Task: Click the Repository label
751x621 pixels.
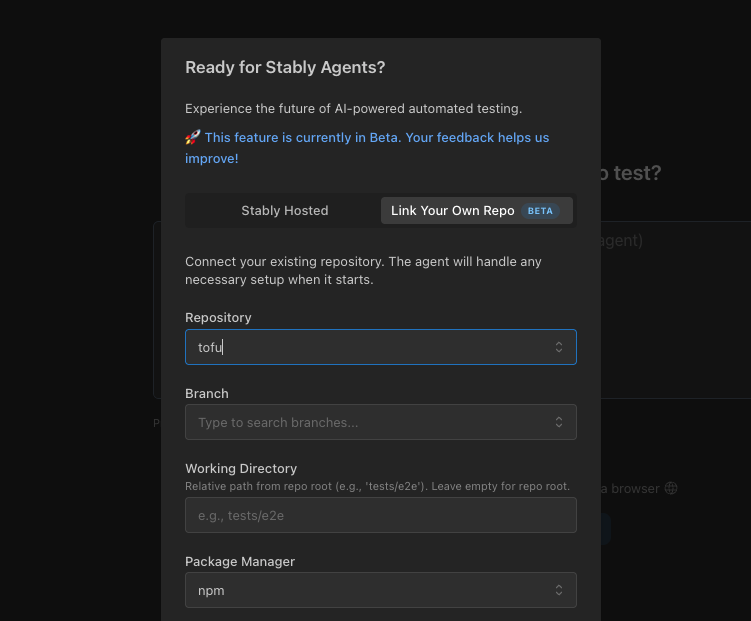Action: 218,318
